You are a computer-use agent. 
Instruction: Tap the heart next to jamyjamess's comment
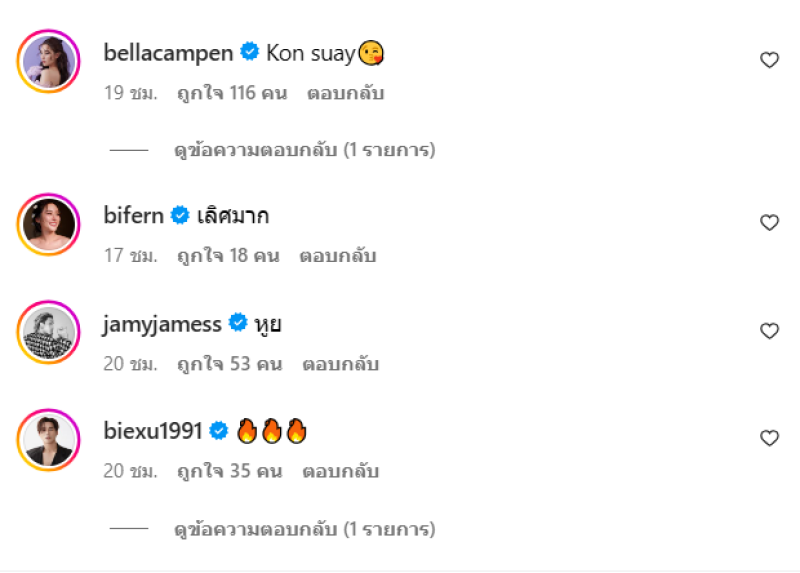[769, 330]
